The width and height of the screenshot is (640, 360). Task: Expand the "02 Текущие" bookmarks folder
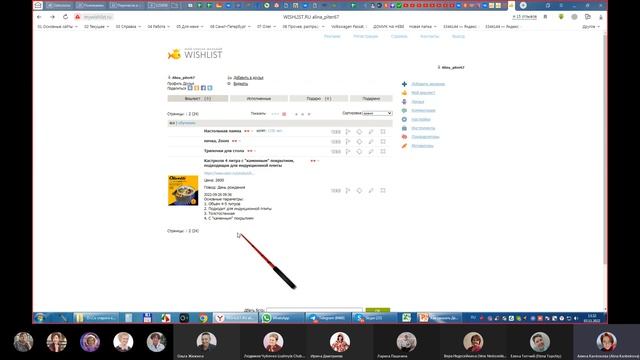96,27
